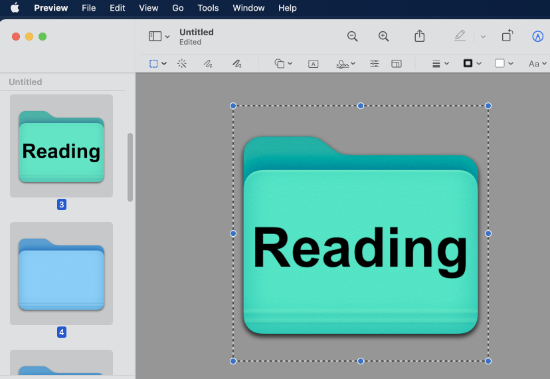Click the Untitled document title

pyautogui.click(x=196, y=32)
